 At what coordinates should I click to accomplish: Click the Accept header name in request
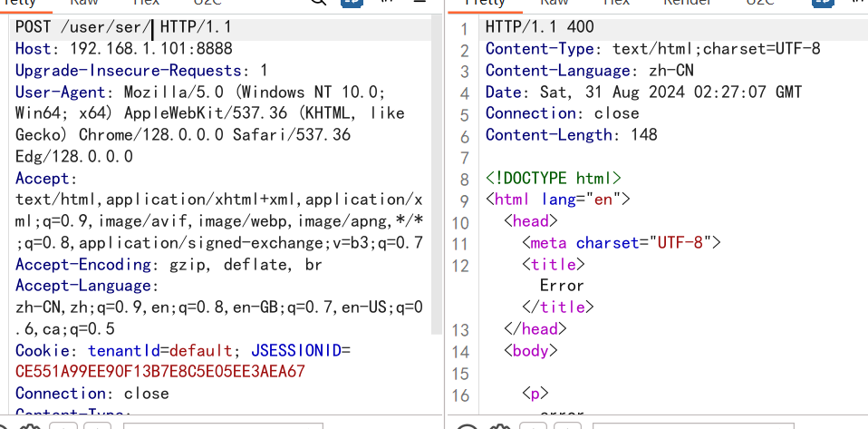coord(42,179)
